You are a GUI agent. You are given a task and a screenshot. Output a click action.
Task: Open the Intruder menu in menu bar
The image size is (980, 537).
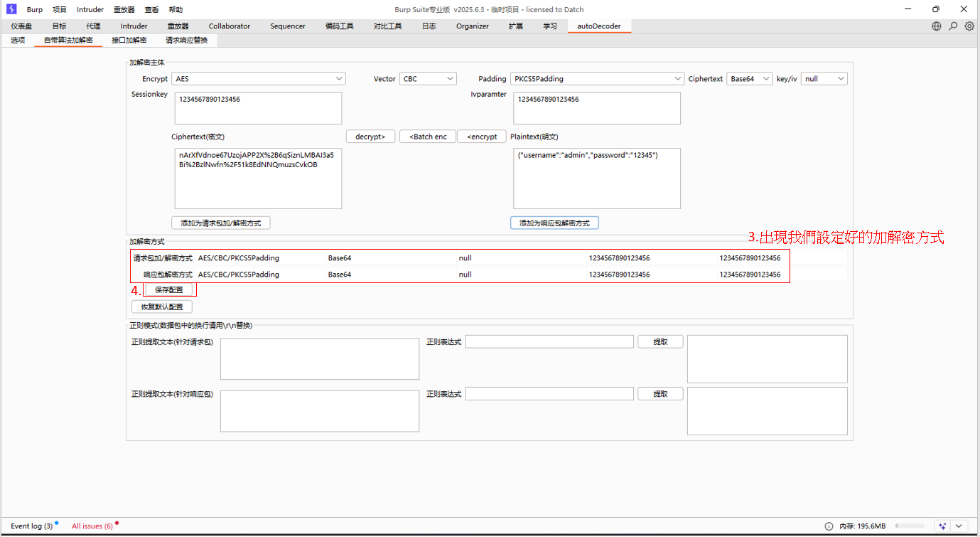[90, 10]
